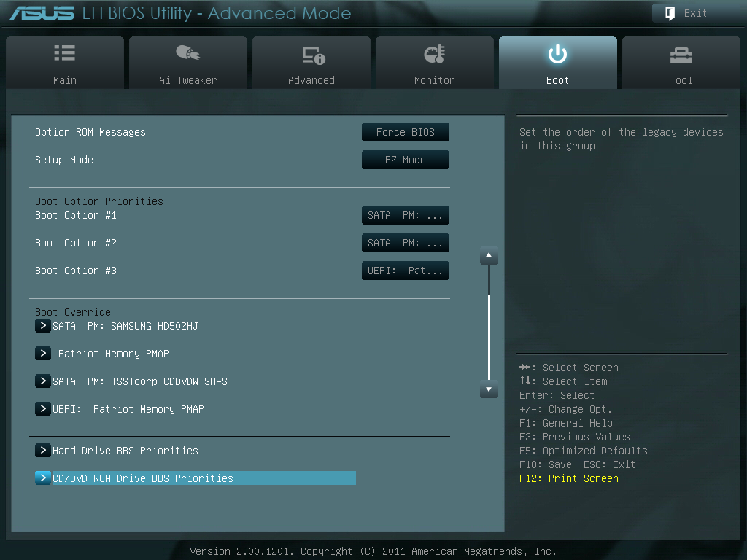Click the F12: Print Screen hint
The width and height of the screenshot is (747, 560).
click(x=569, y=478)
